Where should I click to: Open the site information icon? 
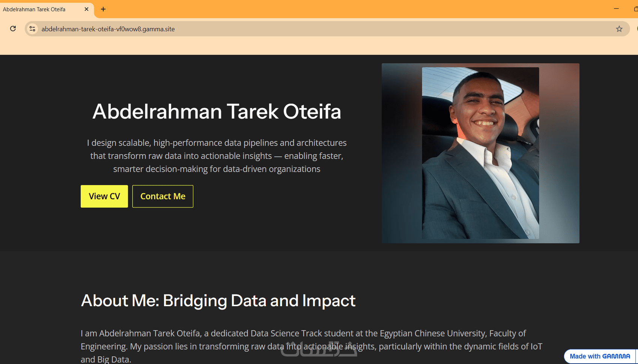33,29
